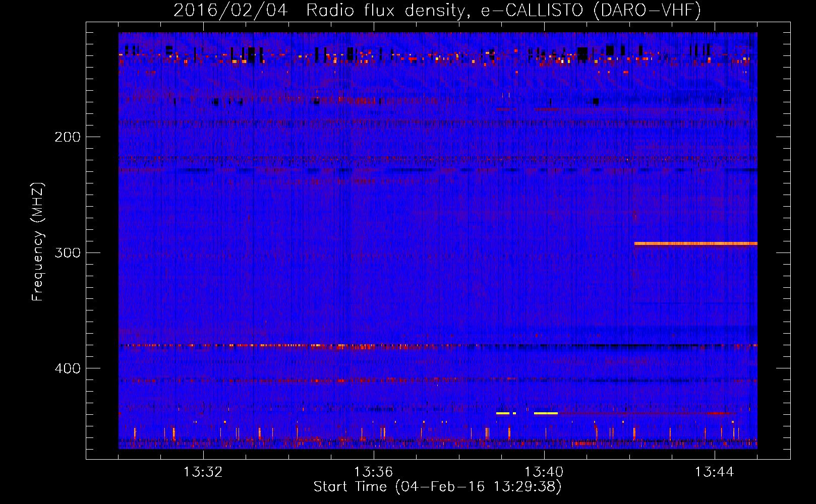The height and width of the screenshot is (504, 816).
Task: Click the '200' frequency tick label
Action: point(68,137)
